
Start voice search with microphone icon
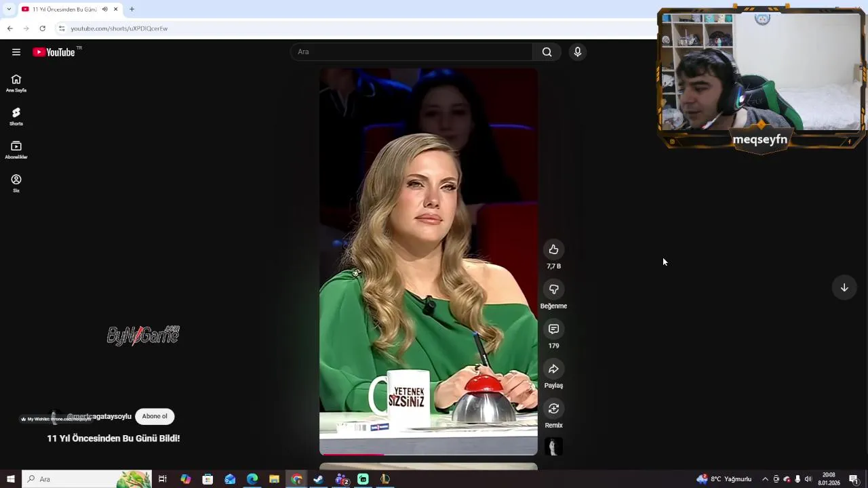tap(578, 52)
